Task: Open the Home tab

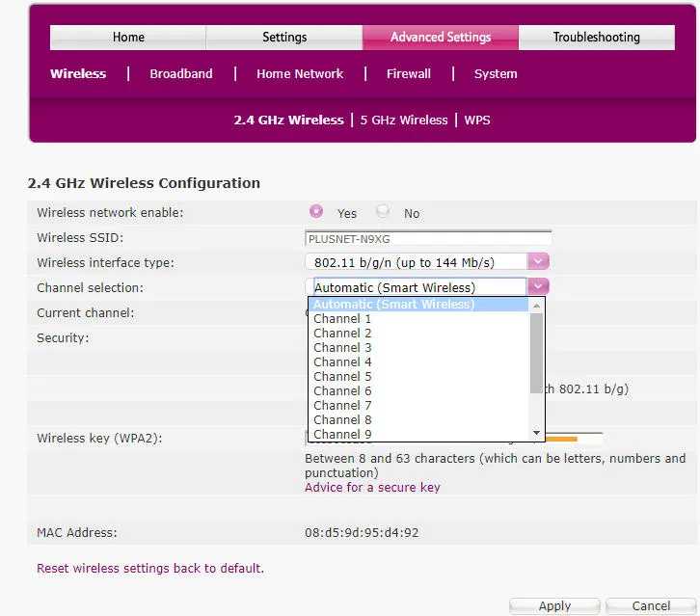Action: click(x=128, y=38)
